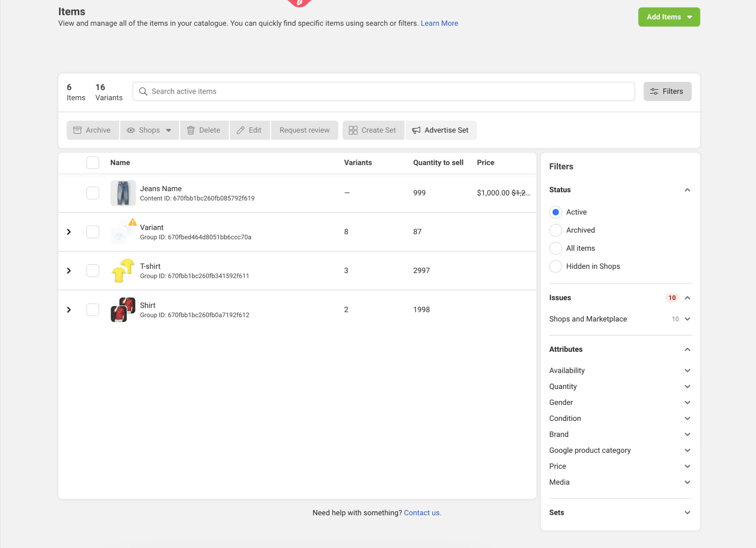Expand the Availability attribute filter
756x548 pixels.
coord(620,370)
